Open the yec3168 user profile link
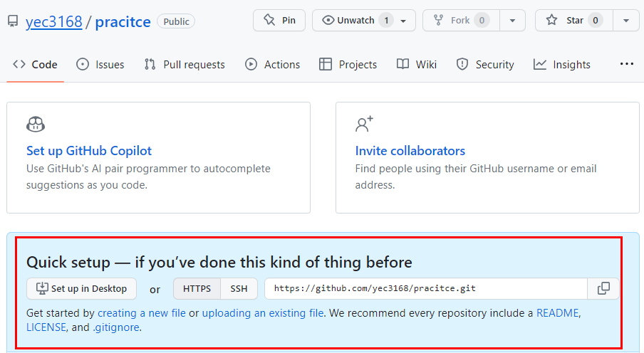This screenshot has height=353, width=644. [54, 22]
